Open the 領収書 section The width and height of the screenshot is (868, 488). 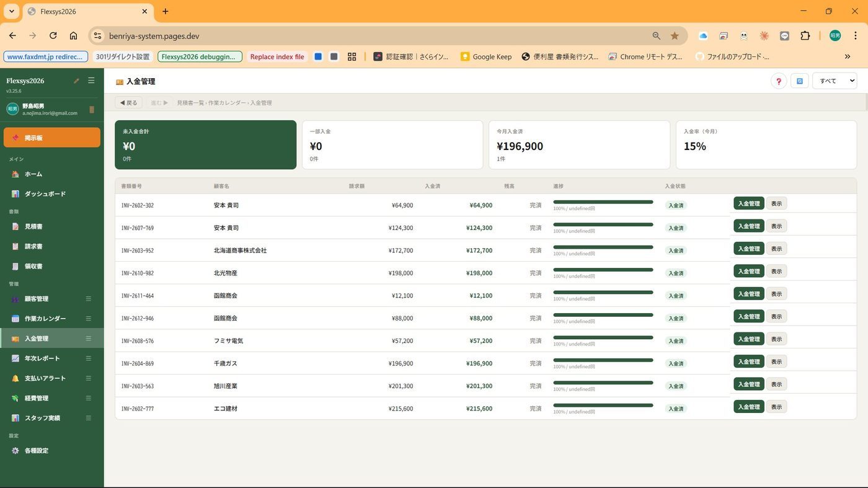[52, 267]
